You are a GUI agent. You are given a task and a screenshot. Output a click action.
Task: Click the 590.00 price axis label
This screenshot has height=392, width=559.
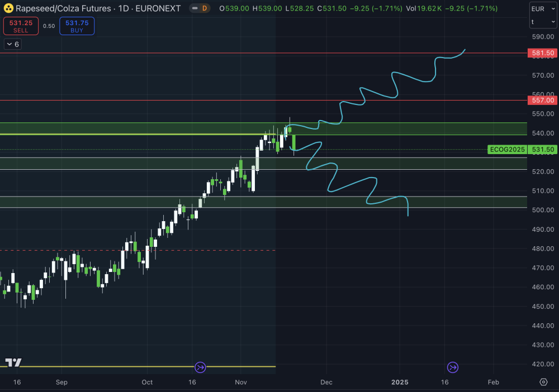pos(543,37)
